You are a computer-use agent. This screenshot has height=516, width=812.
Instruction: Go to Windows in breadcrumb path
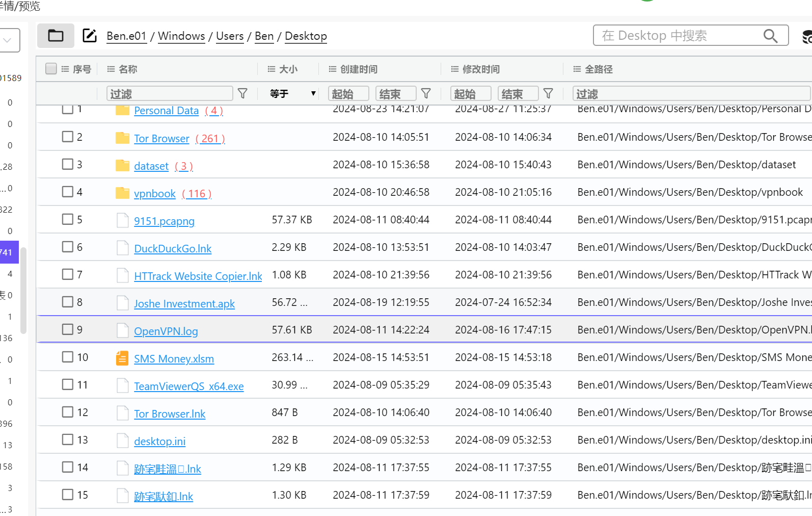tap(181, 36)
